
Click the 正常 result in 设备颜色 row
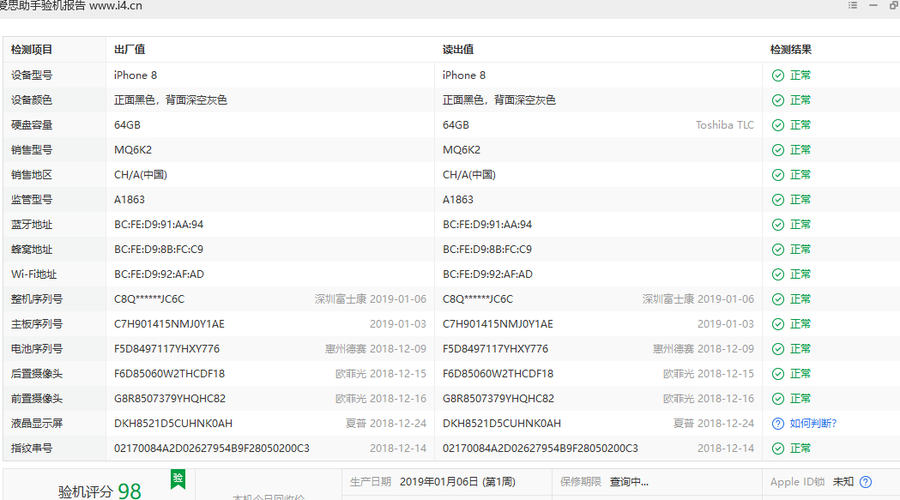click(800, 100)
